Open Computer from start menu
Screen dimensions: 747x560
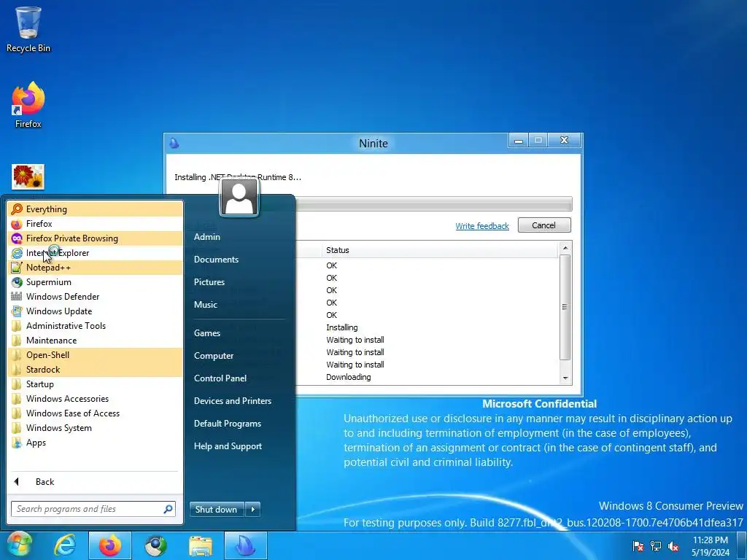[214, 356]
